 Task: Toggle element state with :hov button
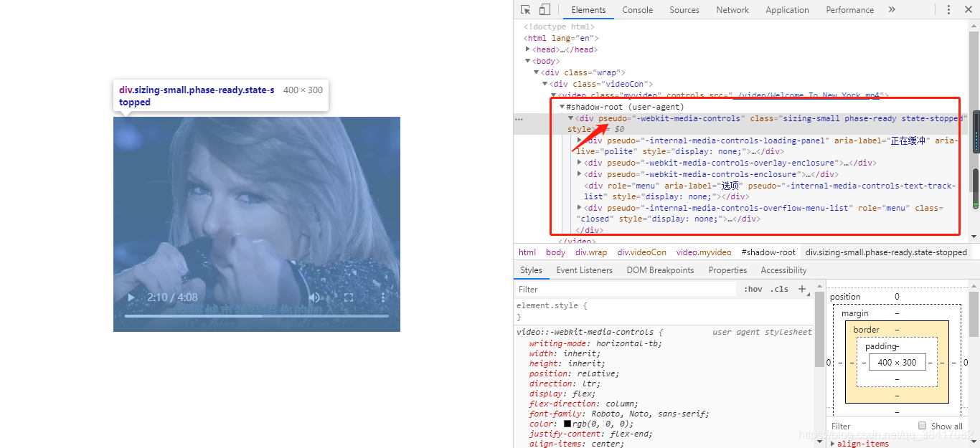click(753, 288)
